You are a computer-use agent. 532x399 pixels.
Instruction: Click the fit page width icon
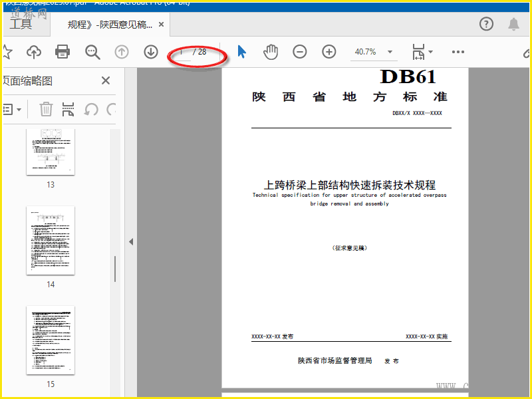pyautogui.click(x=418, y=52)
